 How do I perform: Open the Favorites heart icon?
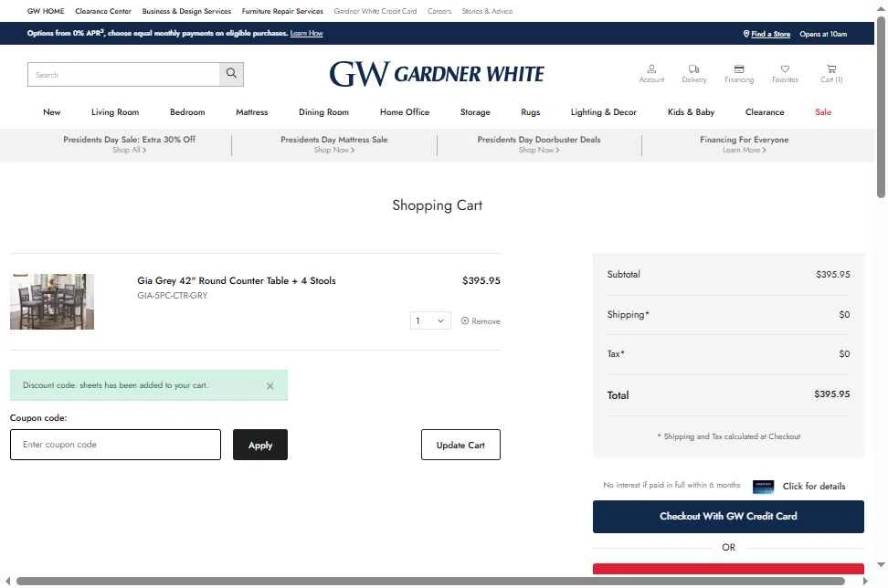(x=785, y=74)
